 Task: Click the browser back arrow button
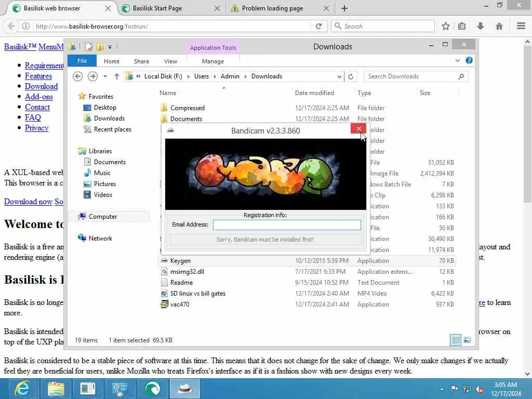click(11, 26)
